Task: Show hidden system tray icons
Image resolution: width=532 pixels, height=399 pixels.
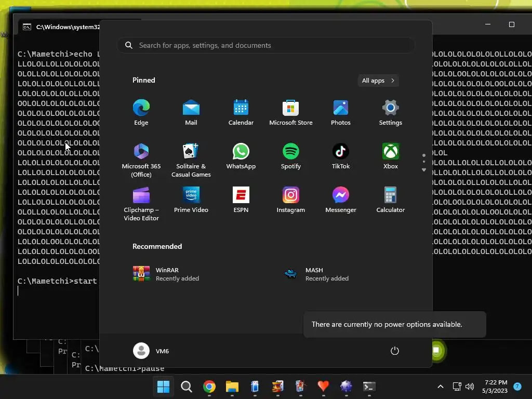Action: tap(441, 387)
